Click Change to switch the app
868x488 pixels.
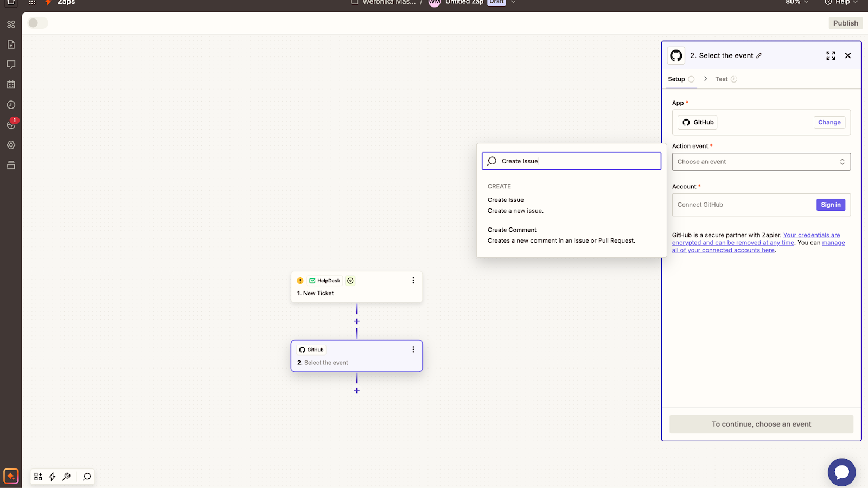829,122
